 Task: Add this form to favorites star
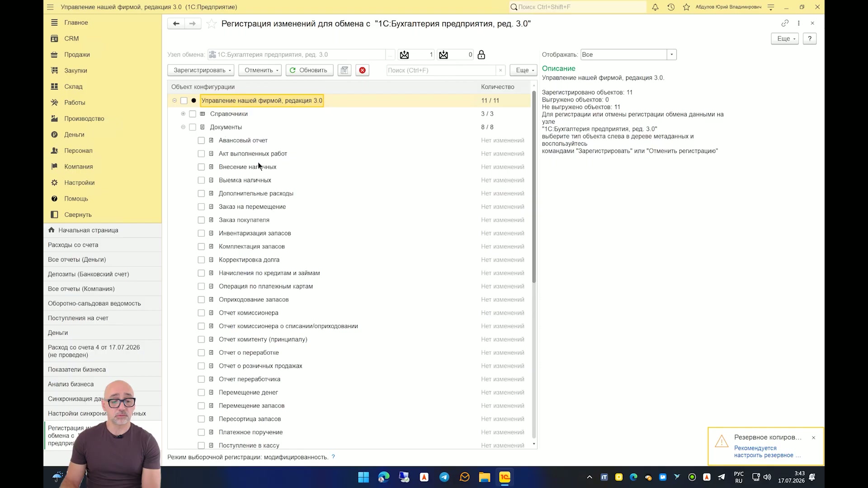coord(211,24)
